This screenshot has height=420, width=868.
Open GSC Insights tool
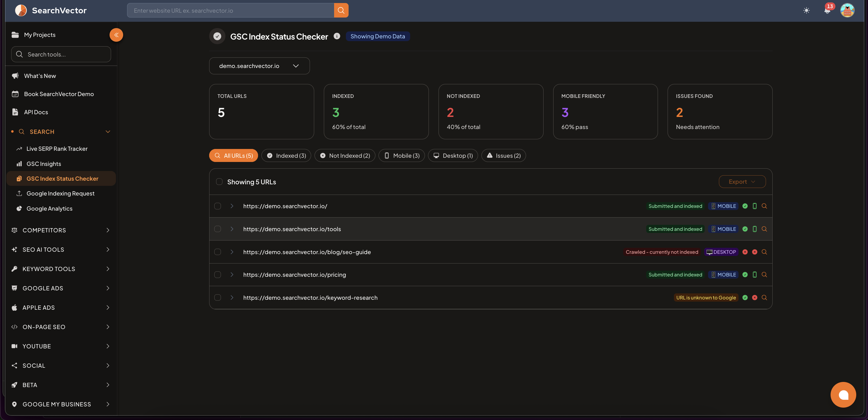click(61, 164)
